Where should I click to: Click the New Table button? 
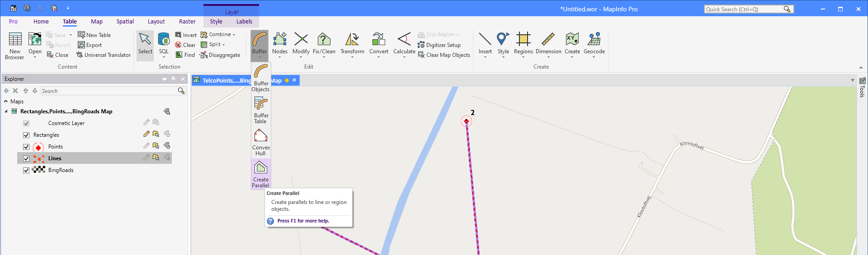pos(94,35)
